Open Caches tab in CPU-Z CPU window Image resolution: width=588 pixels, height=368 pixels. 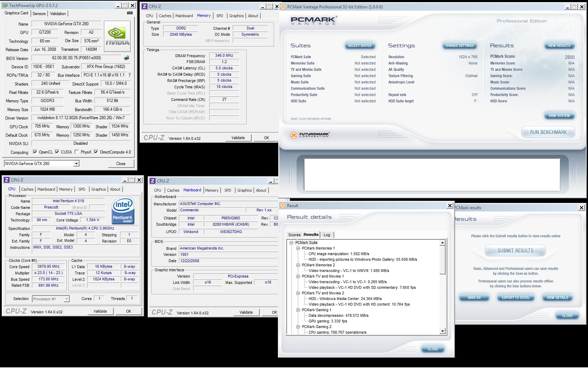[x=27, y=189]
